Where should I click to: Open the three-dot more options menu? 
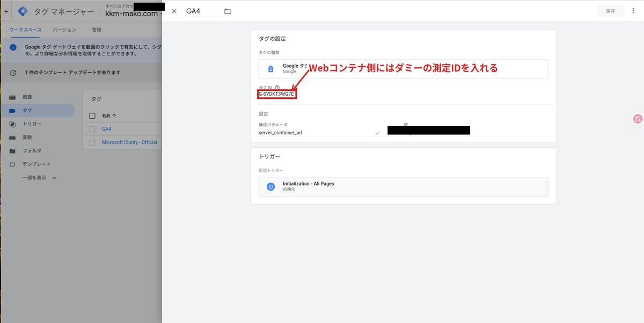(634, 11)
